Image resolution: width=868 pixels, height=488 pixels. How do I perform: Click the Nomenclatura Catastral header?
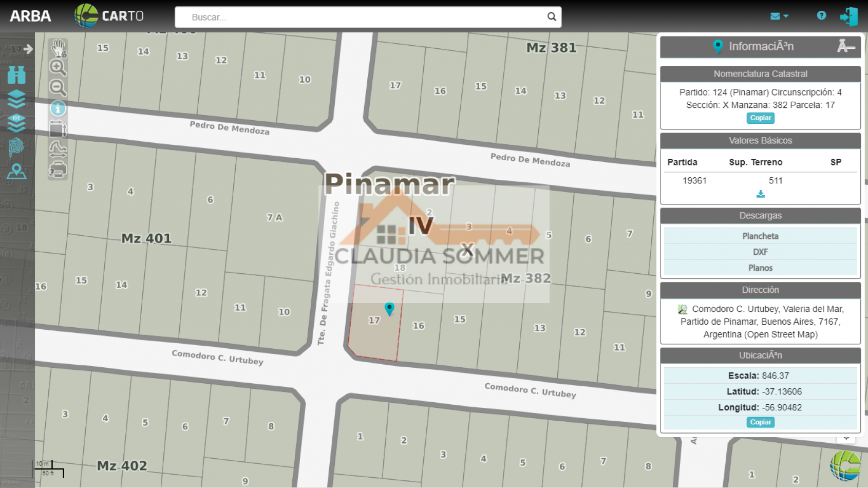point(761,74)
